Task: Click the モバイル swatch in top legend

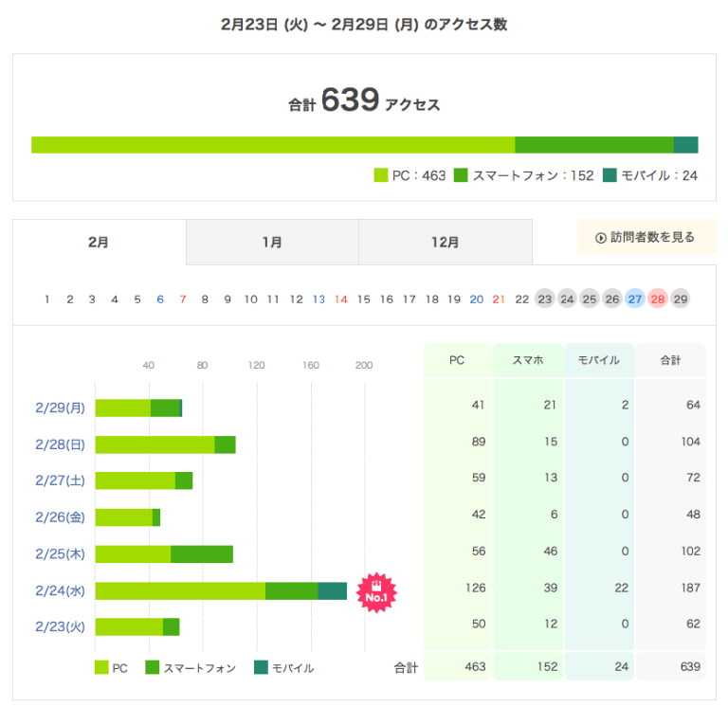Action: (x=610, y=175)
